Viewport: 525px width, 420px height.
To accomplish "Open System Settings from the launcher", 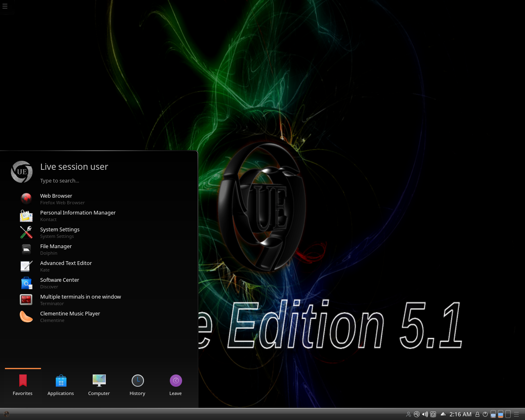I will (59, 233).
